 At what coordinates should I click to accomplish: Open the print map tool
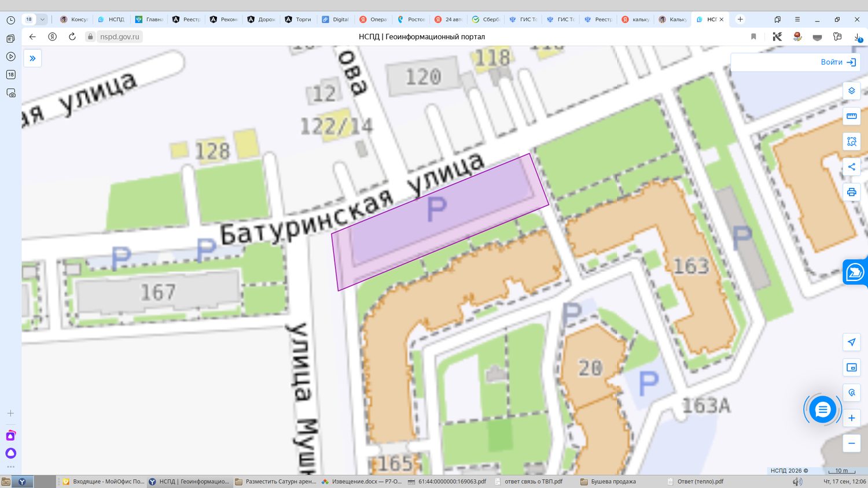[852, 192]
